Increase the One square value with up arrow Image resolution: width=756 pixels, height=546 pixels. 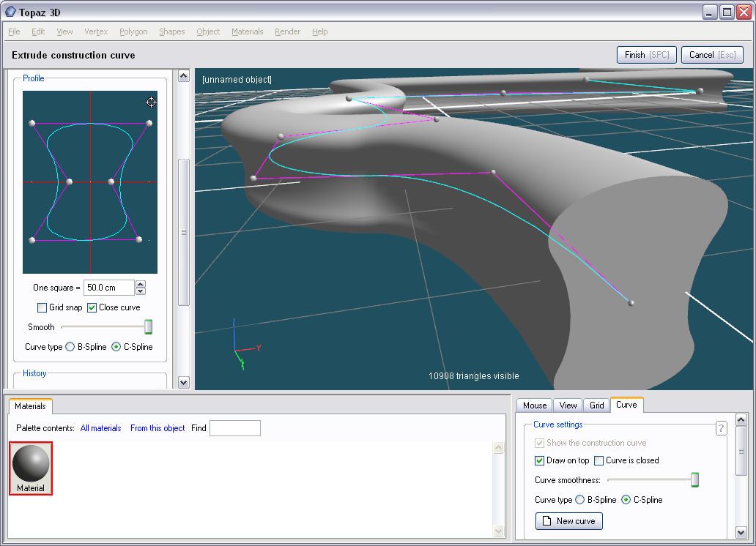141,284
